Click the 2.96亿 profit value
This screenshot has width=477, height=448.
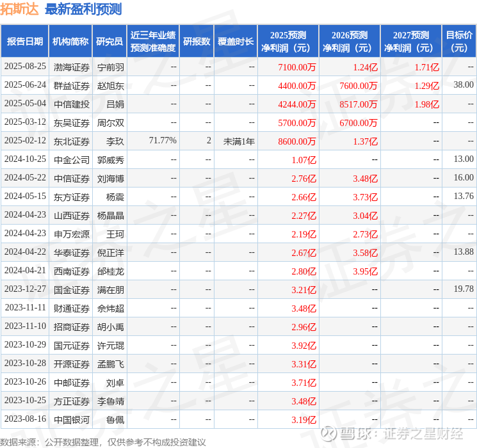[x=303, y=327]
